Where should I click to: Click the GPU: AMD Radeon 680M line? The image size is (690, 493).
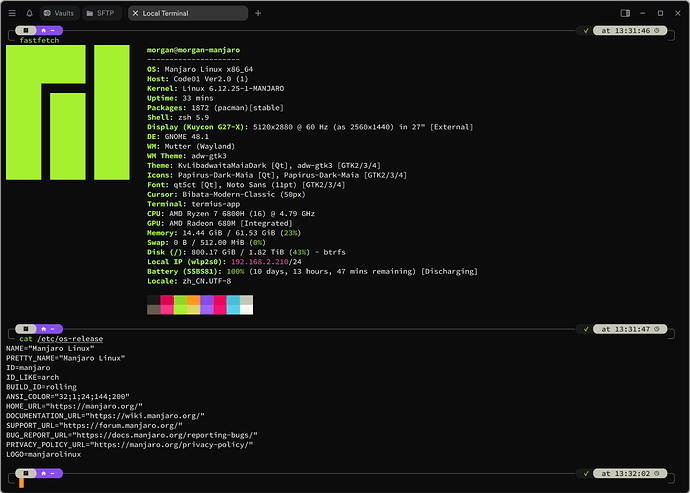pos(220,224)
